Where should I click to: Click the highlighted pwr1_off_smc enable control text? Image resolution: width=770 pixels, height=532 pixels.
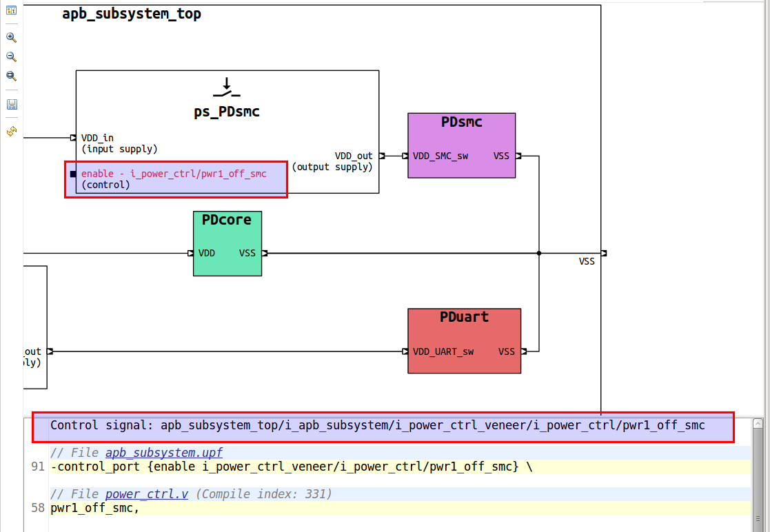[x=172, y=174]
